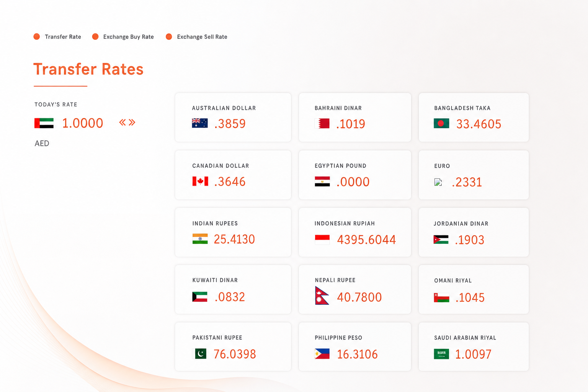588x392 pixels.
Task: Select the Kuwaiti Dinar card
Action: 233,289
